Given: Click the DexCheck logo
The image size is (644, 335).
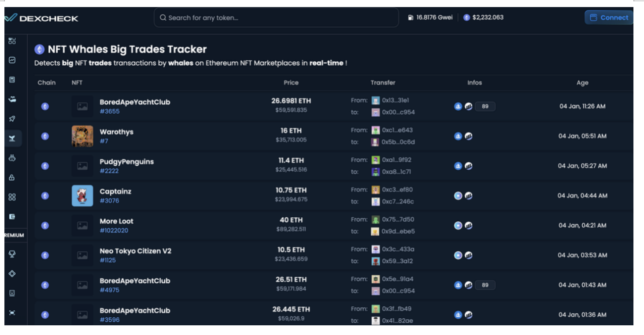Looking at the screenshot, I should pos(41,18).
